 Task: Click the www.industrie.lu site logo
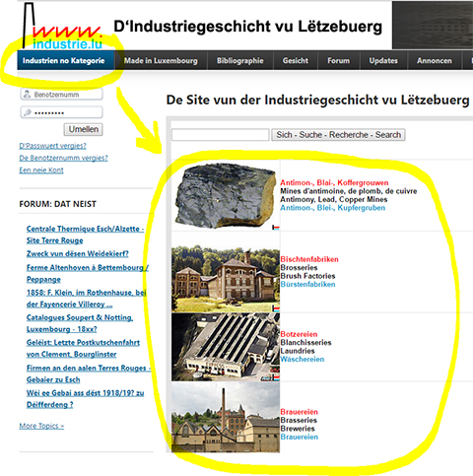(x=62, y=27)
